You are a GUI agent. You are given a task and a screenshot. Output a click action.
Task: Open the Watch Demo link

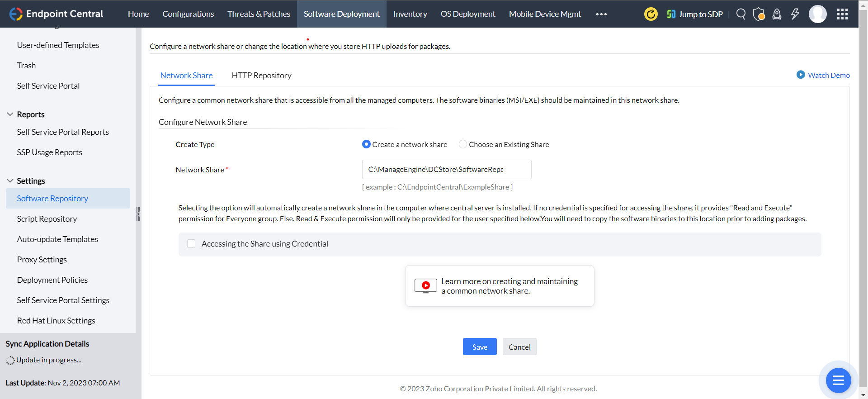(823, 75)
